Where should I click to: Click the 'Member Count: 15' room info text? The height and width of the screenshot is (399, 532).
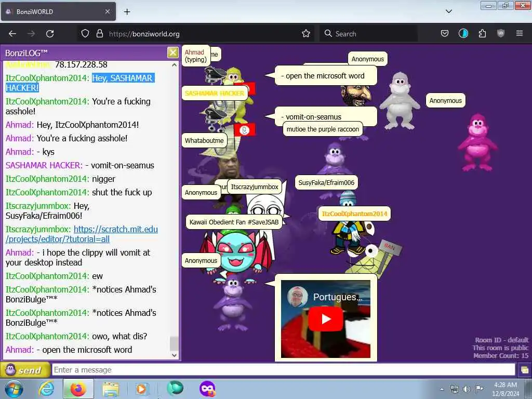click(x=501, y=355)
